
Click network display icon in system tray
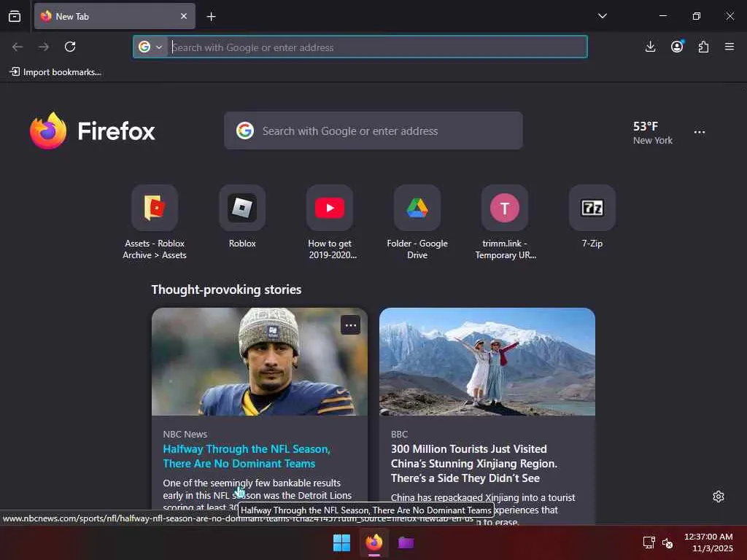[x=649, y=542]
